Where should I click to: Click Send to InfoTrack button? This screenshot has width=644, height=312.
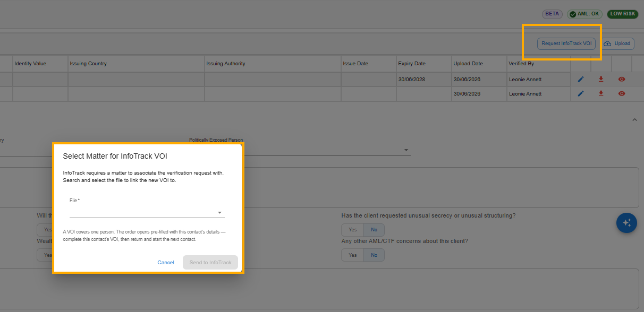coord(210,263)
